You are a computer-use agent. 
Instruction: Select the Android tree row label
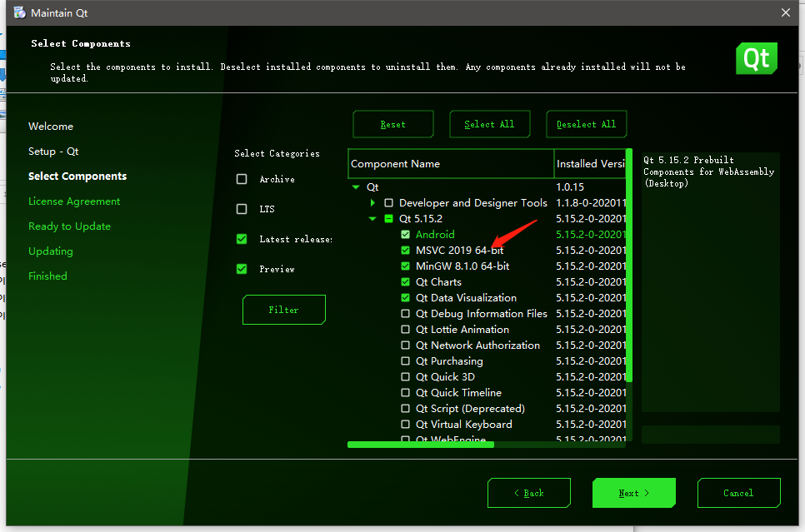[x=435, y=235]
